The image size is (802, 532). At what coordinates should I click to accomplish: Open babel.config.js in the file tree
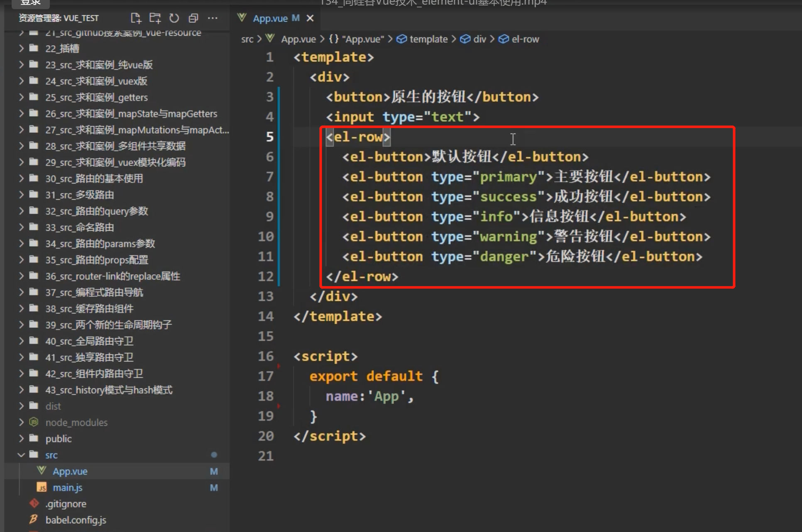117,520
